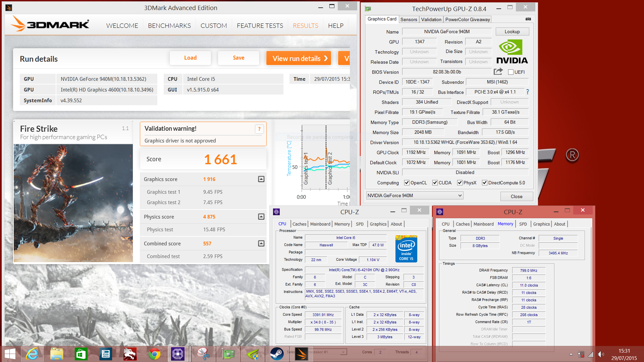Toggle the CUDA checkbox
Viewport: 644px width, 362px height.
pyautogui.click(x=435, y=183)
